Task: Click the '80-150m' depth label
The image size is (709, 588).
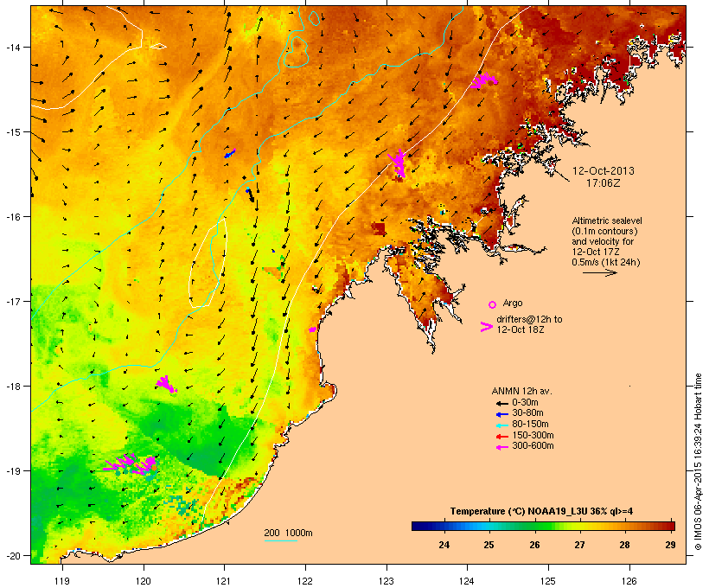Action: pyautogui.click(x=530, y=425)
